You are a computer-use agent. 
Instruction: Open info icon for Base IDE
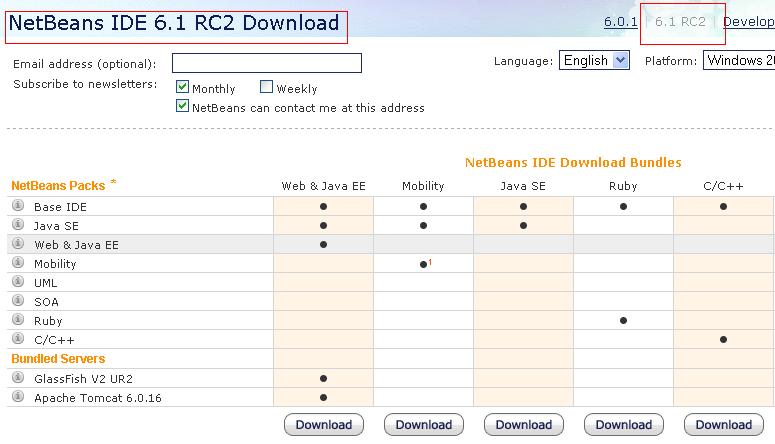(x=18, y=206)
